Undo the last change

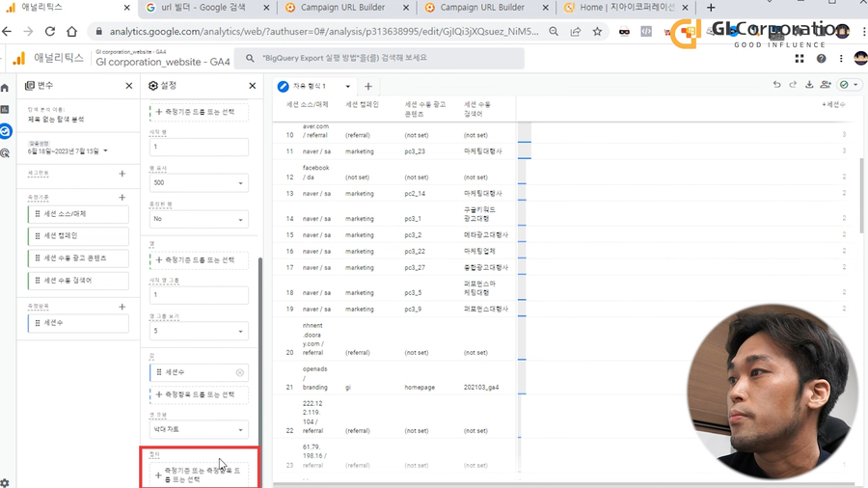pyautogui.click(x=776, y=85)
